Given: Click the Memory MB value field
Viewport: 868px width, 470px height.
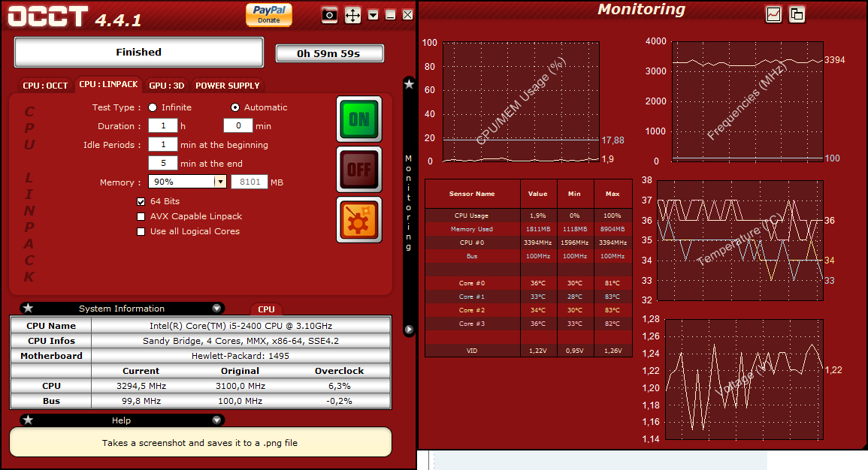Looking at the screenshot, I should click(x=250, y=182).
